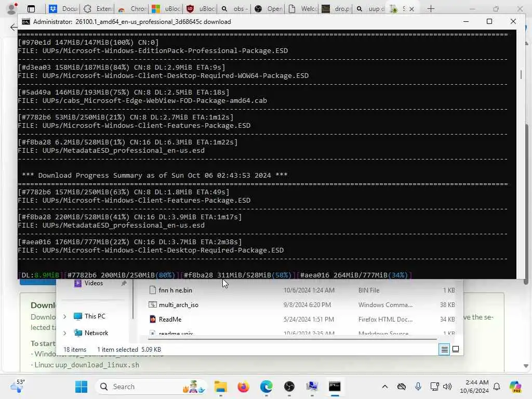Open the Copilot preview icon
This screenshot has width=532, height=399.
point(515,387)
